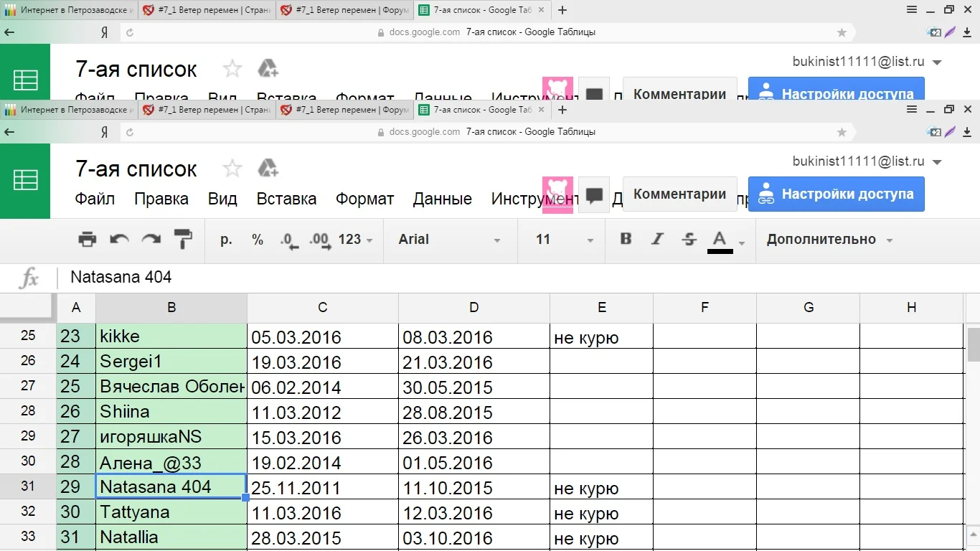Open the 'Вставка' menu in the lower menu bar

286,199
